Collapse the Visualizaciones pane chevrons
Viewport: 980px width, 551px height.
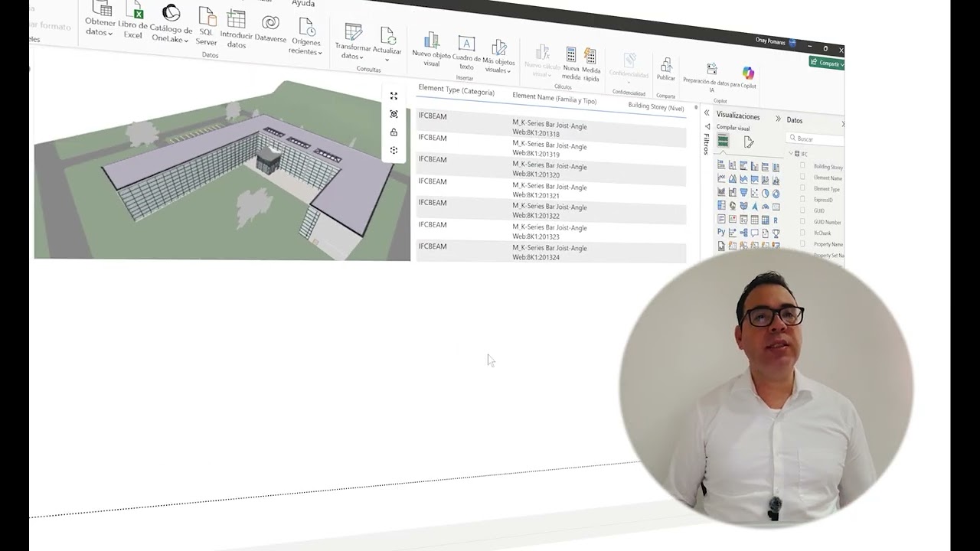pyautogui.click(x=778, y=119)
